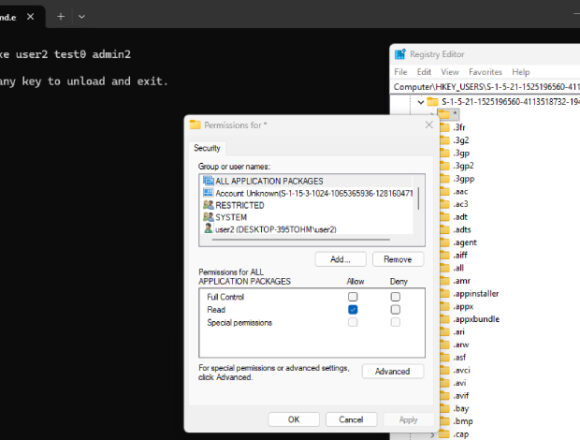Viewport: 580px width, 440px height.
Task: Click the folder icon next to .adts
Action: 445,230
